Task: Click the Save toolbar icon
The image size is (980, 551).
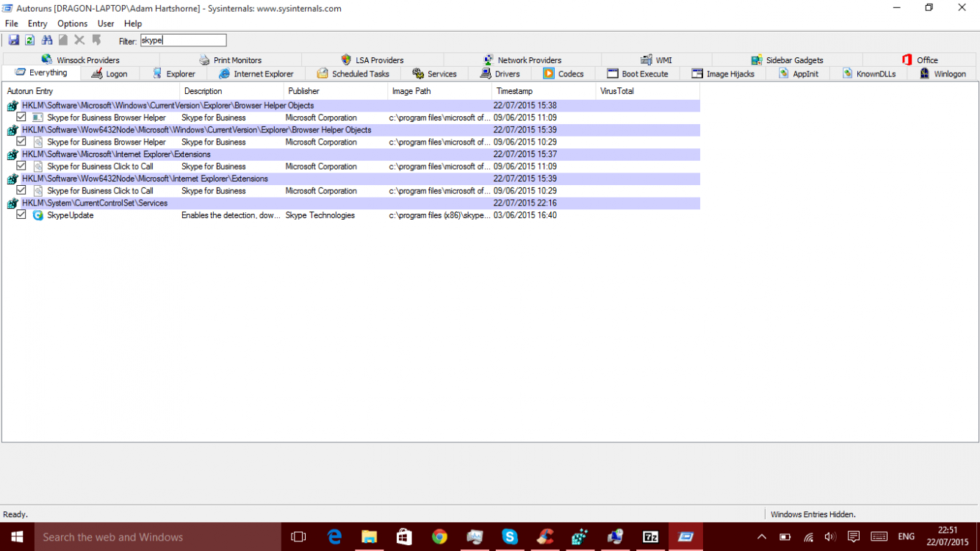Action: [13, 40]
